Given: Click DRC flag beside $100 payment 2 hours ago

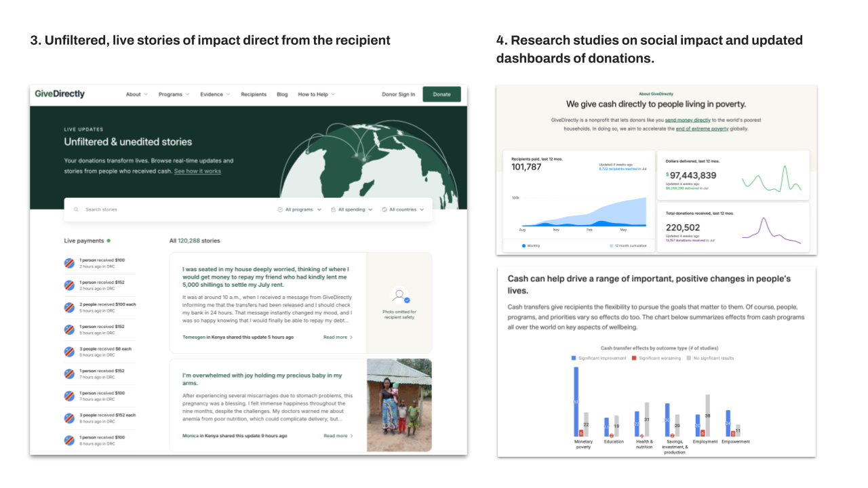Looking at the screenshot, I should click(x=69, y=263).
